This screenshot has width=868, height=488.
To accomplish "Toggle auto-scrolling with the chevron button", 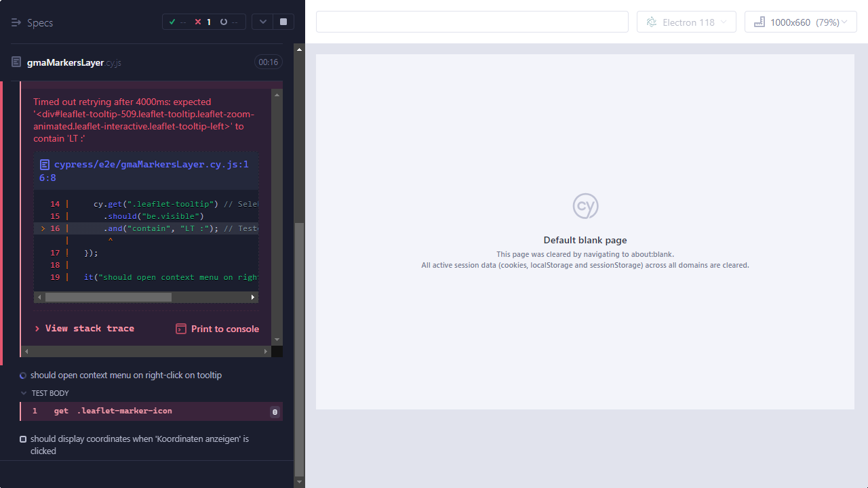I will tap(263, 22).
